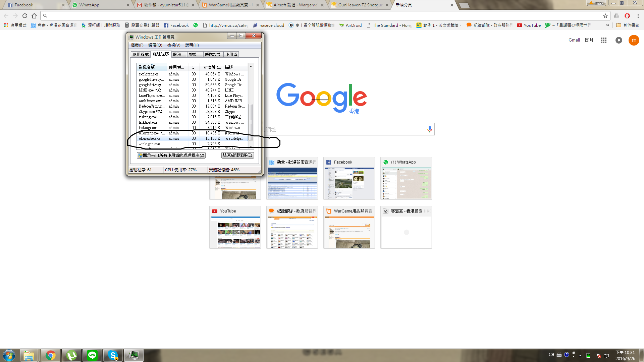Show hidden system tray icons arrow

point(580,355)
